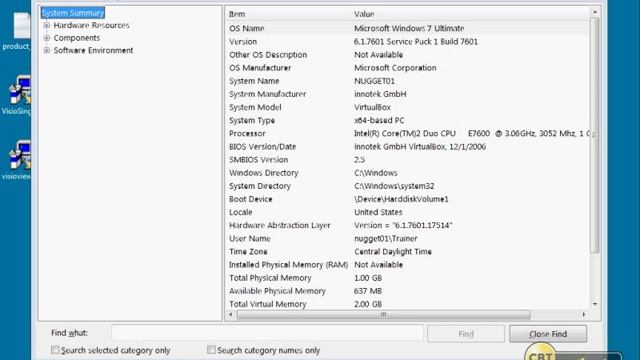
Task: Select System Summary in the tree
Action: (x=73, y=13)
